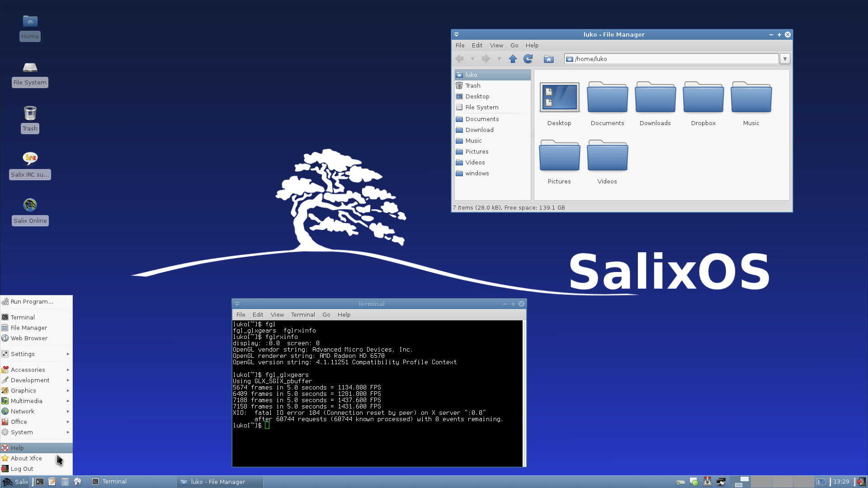This screenshot has height=488, width=868.
Task: Reload the current folder in File Manager
Action: coord(528,59)
